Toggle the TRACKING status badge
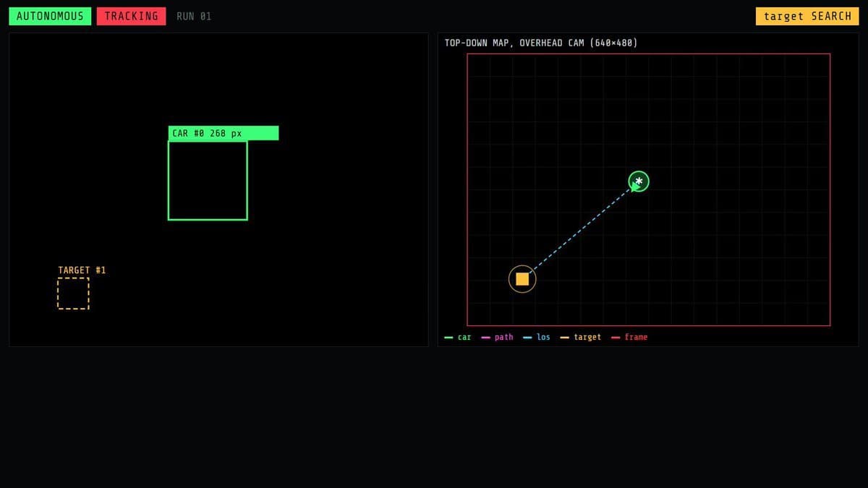 (x=132, y=16)
